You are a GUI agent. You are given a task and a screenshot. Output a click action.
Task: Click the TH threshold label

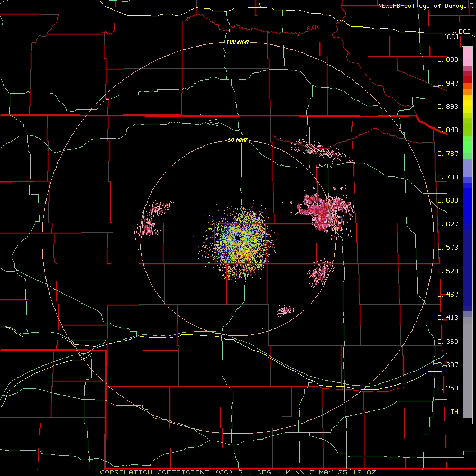(x=454, y=412)
